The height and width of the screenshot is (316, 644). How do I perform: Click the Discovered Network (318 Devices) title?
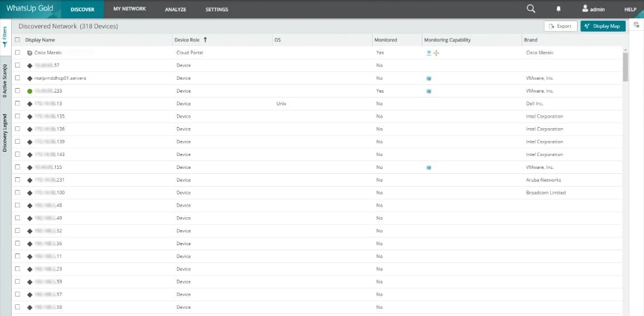(x=68, y=26)
